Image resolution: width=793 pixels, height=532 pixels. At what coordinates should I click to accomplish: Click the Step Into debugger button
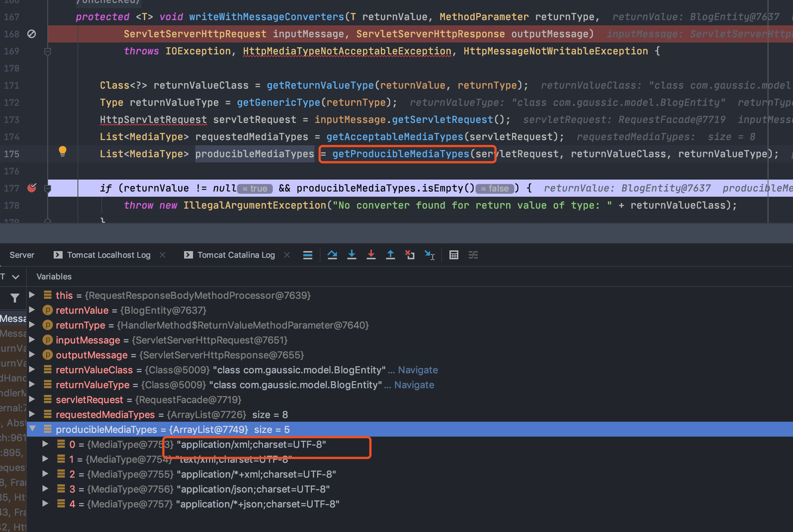[351, 255]
